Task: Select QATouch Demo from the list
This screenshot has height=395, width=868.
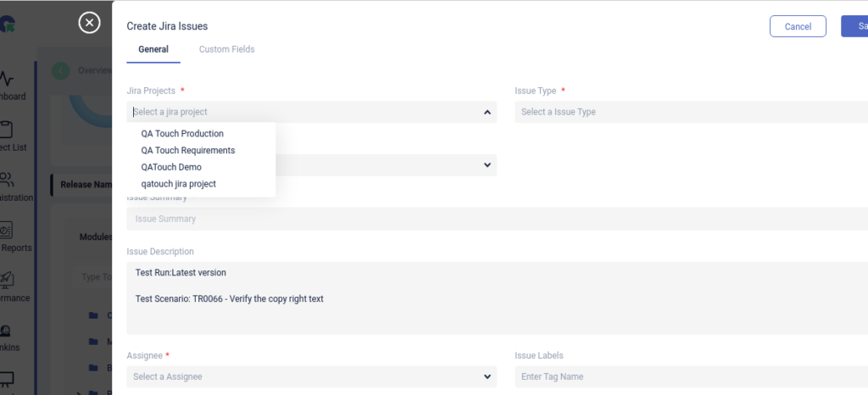Action: tap(171, 167)
